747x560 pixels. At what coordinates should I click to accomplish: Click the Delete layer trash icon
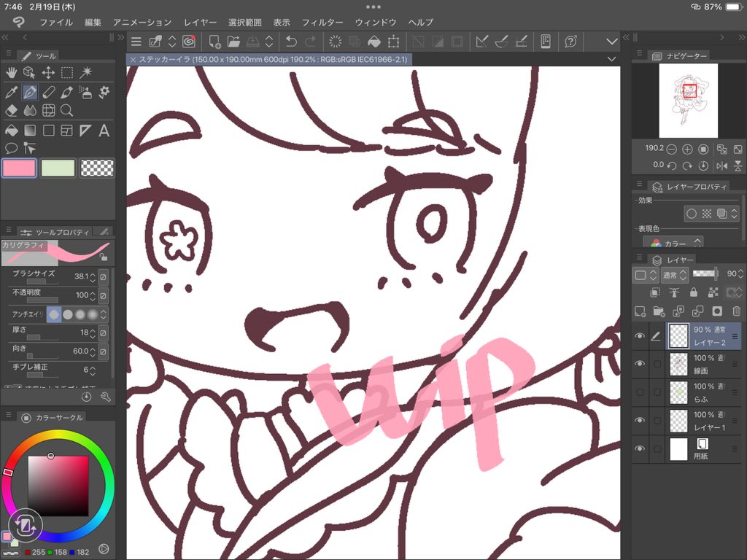(x=737, y=311)
